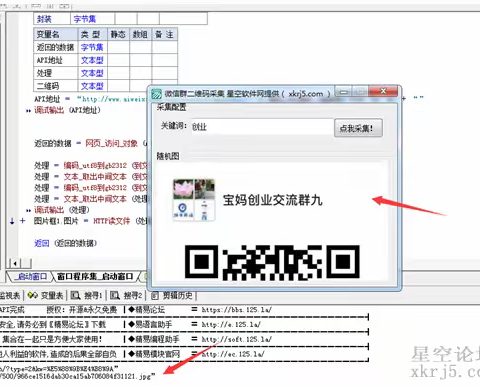
Task: Select the 返回的数据 variable name cell
Action: (x=56, y=47)
